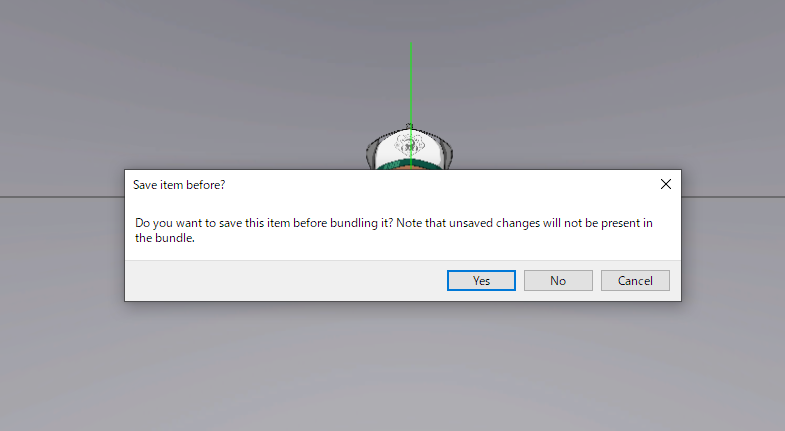Click the horizon line left of dialog
Screen dimensions: 785x431
click(62, 197)
